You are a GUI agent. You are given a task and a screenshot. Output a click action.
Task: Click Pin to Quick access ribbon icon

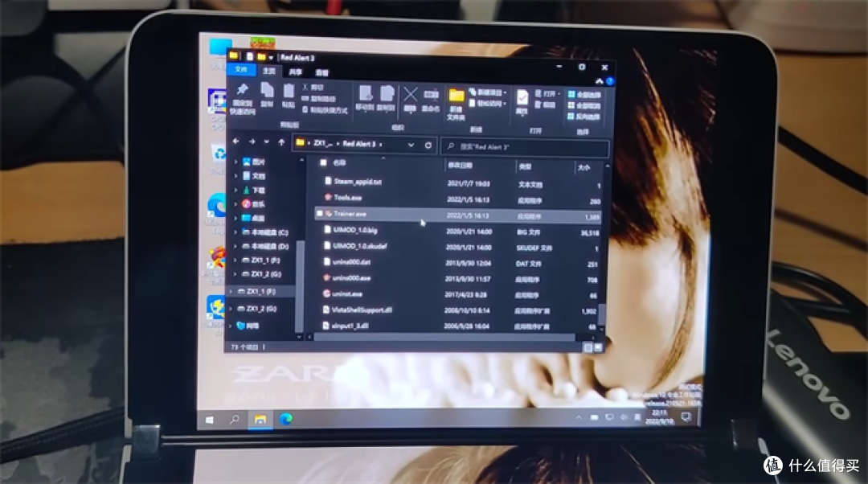[243, 99]
